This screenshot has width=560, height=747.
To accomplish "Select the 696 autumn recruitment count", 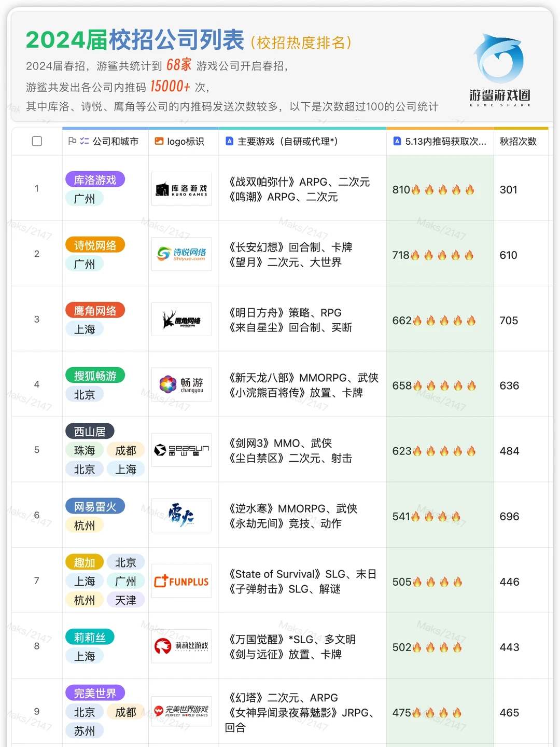I will pos(509,516).
